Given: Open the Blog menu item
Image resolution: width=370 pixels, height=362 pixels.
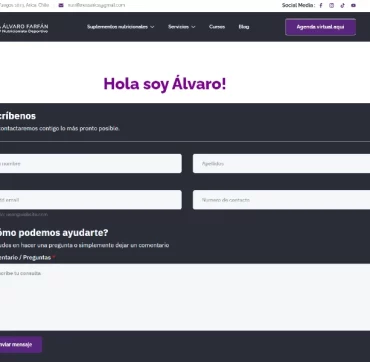Looking at the screenshot, I should pyautogui.click(x=244, y=27).
